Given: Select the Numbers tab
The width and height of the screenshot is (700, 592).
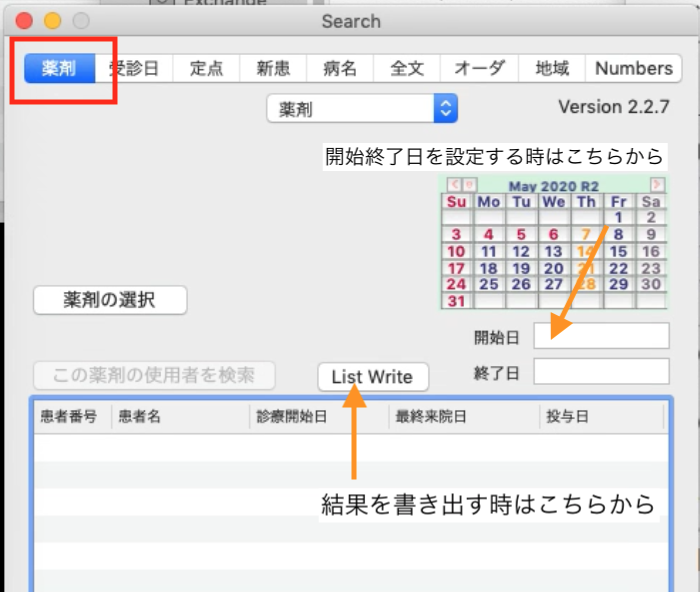Looking at the screenshot, I should click(x=633, y=68).
